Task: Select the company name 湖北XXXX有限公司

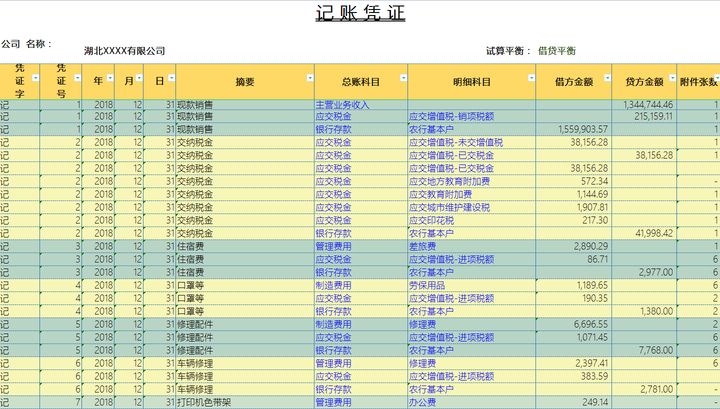Action: click(124, 51)
